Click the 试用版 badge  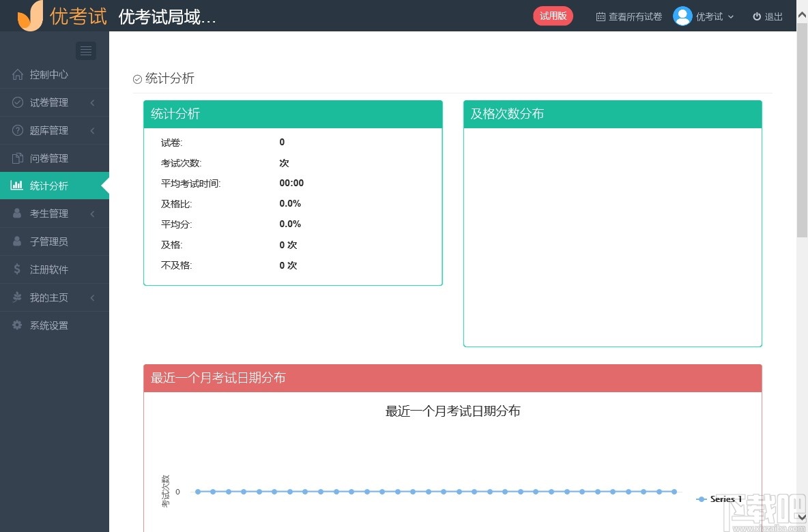click(x=553, y=16)
